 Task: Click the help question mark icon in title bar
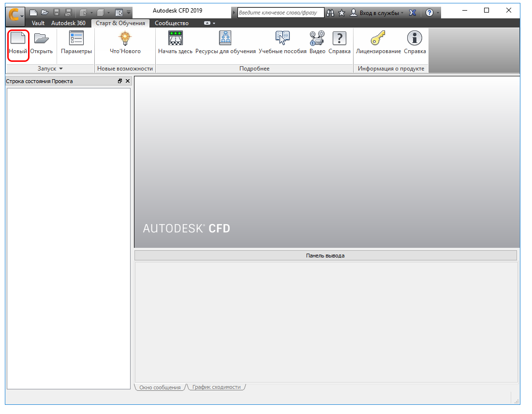[x=429, y=13]
